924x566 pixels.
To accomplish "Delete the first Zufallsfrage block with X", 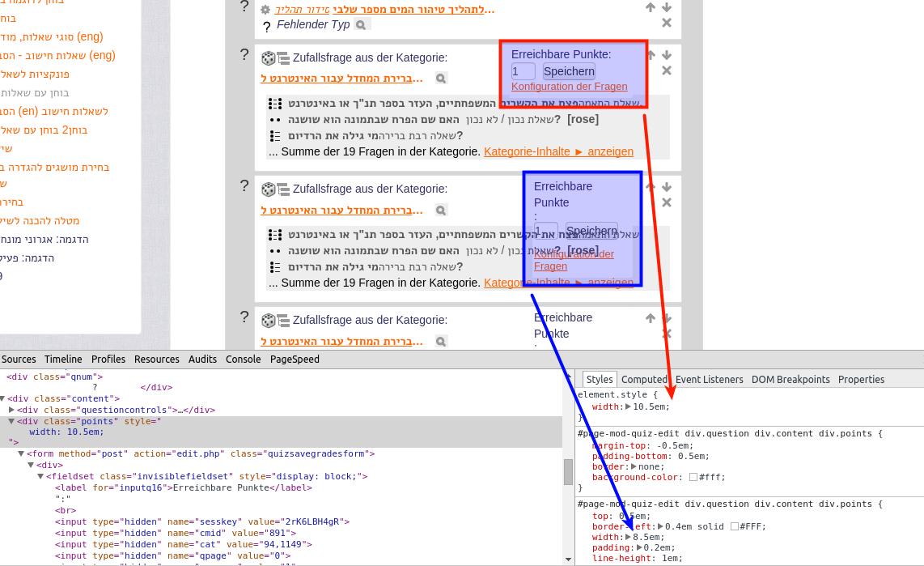I will [667, 70].
